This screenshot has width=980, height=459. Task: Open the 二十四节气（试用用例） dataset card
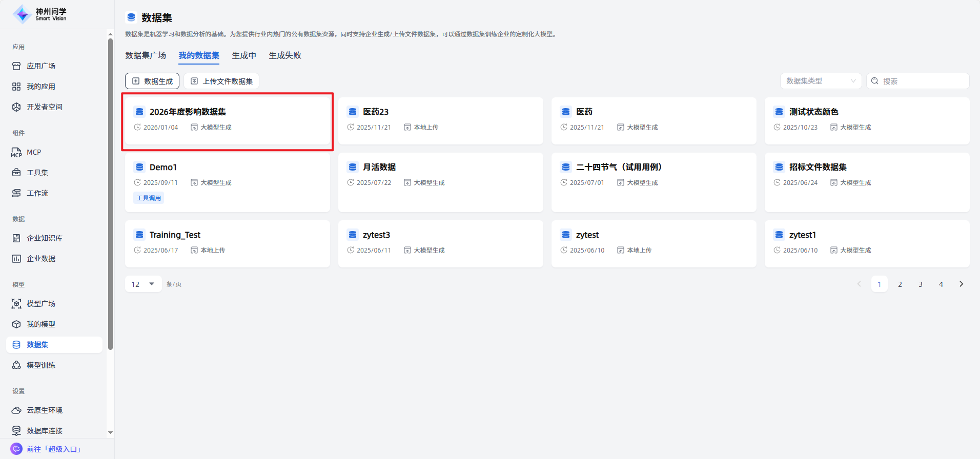654,182
